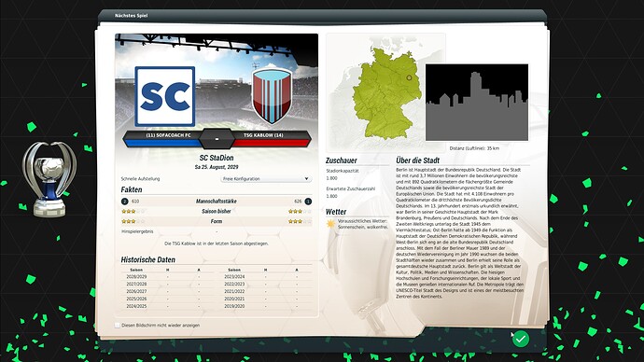Click TSG Kablow's 'Form' star rating
Viewport: 644px width, 362px height.
click(300, 221)
